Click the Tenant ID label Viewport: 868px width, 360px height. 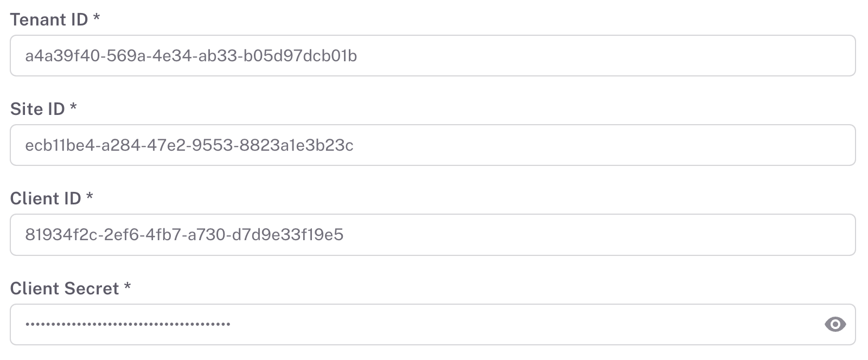[x=49, y=20]
